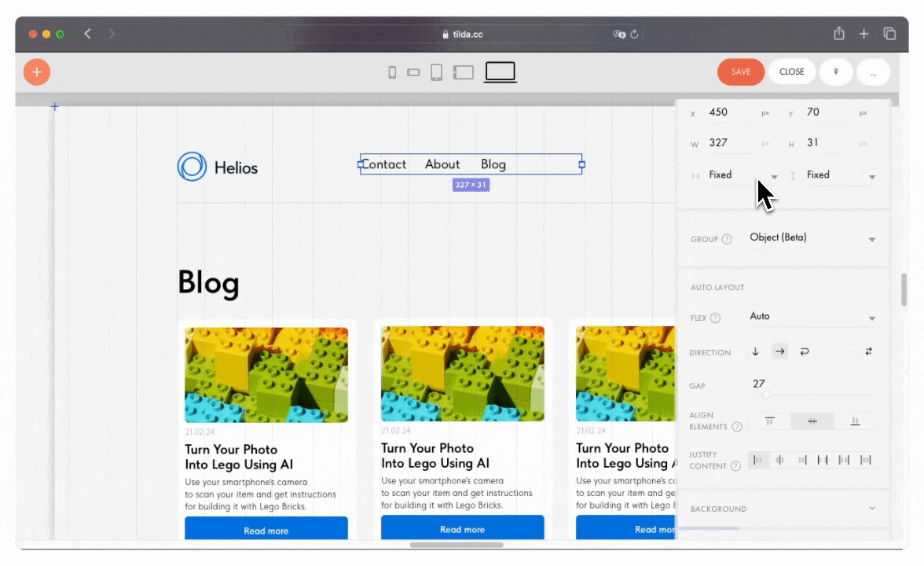Switch to the mobile landscape phone view icon
The height and width of the screenshot is (566, 924).
[413, 72]
